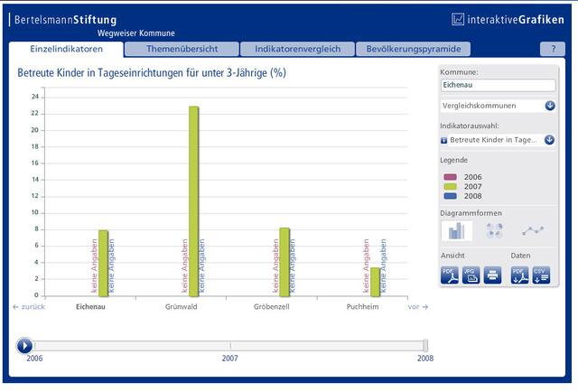Click the 'vor' next link
578x392 pixels.
point(417,307)
